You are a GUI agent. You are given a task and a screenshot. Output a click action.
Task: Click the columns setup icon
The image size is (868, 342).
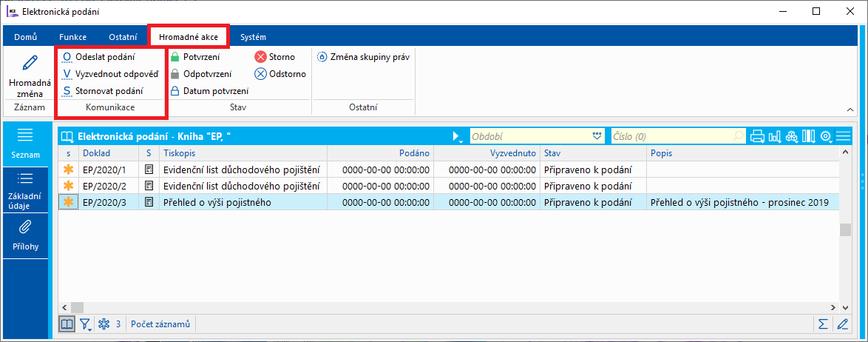click(x=809, y=136)
